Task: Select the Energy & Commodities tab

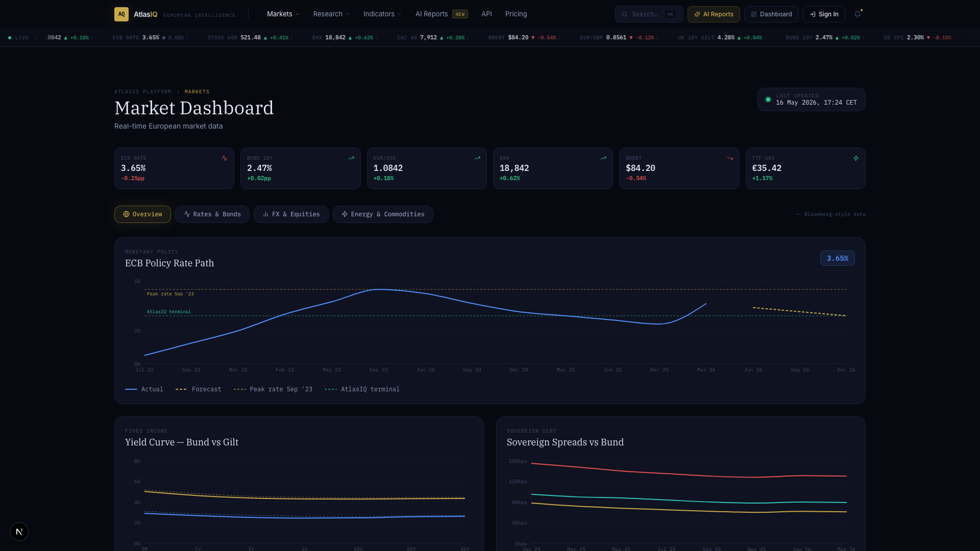Action: coord(383,214)
